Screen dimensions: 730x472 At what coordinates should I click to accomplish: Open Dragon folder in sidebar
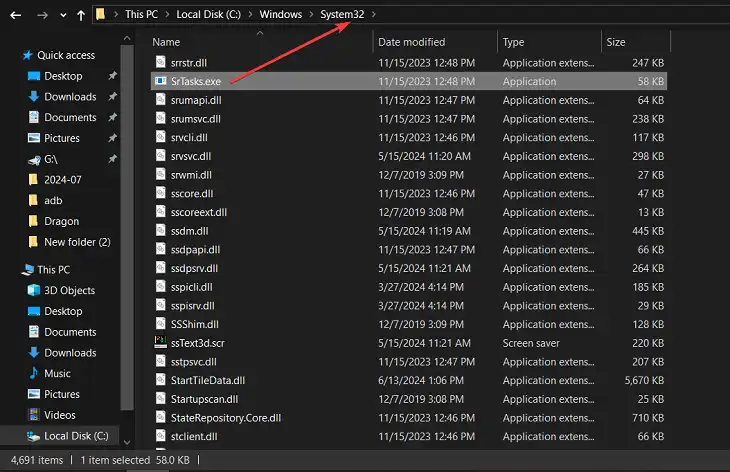click(61, 221)
